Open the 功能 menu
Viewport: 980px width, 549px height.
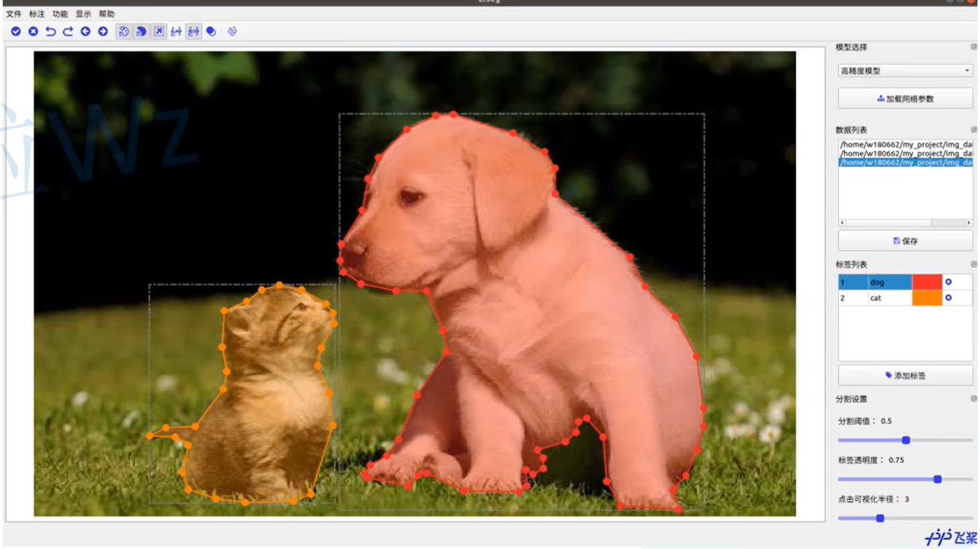[60, 14]
